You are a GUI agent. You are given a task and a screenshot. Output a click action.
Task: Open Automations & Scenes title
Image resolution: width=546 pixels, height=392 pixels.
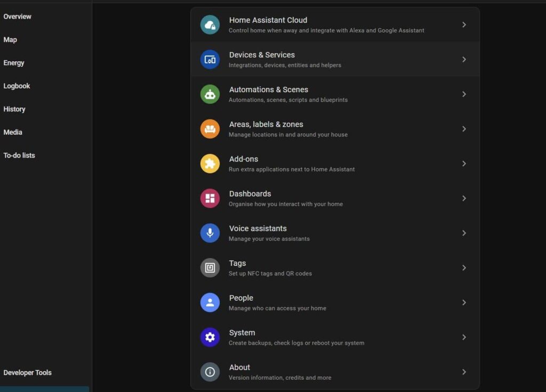(x=269, y=89)
